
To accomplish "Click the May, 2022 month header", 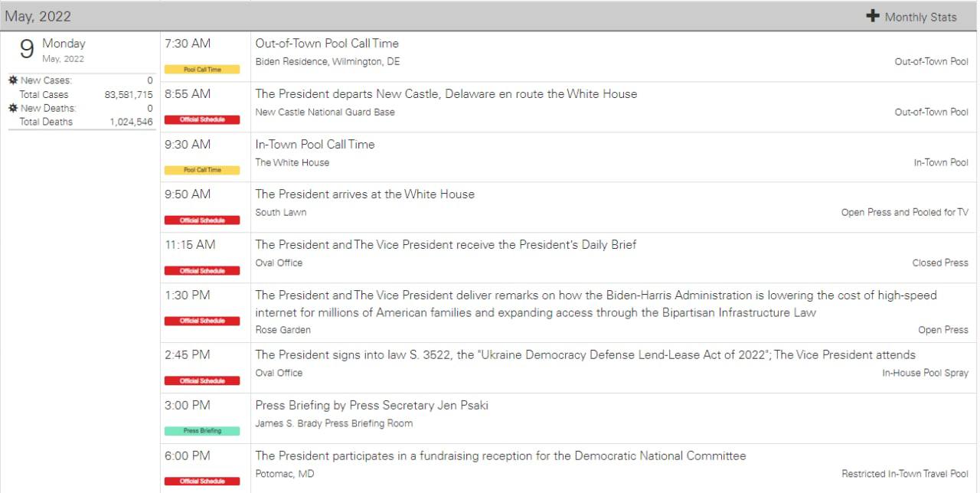I will point(38,16).
